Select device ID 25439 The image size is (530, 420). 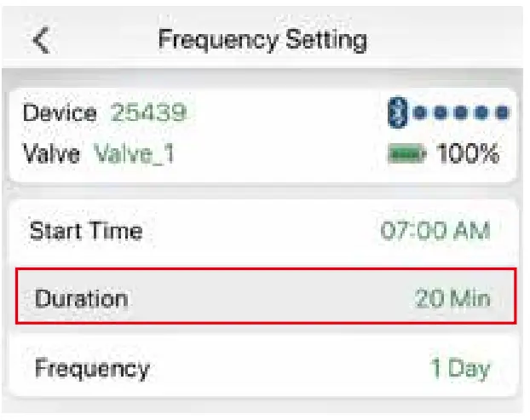pos(149,112)
